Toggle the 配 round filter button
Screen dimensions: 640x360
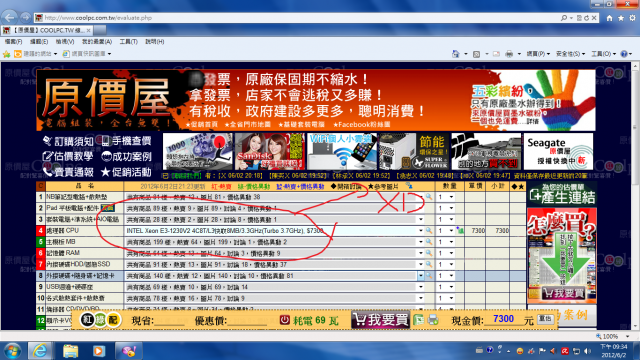pyautogui.click(x=113, y=320)
